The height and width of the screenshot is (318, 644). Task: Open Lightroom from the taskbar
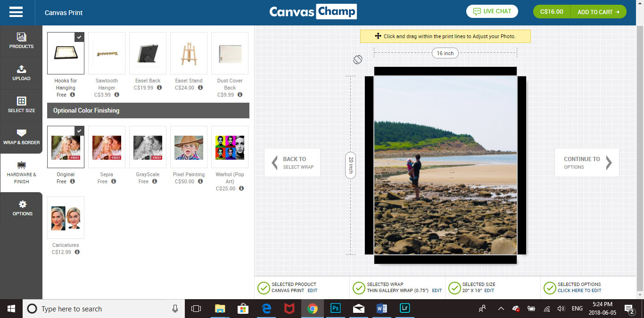405,309
